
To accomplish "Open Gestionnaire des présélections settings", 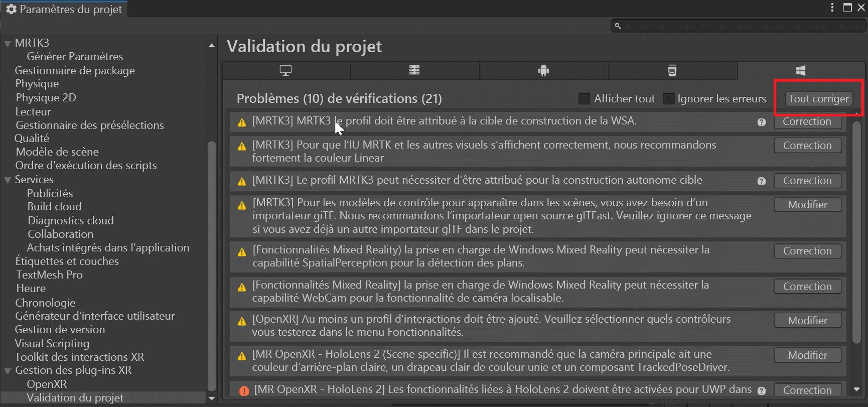I will (x=89, y=125).
